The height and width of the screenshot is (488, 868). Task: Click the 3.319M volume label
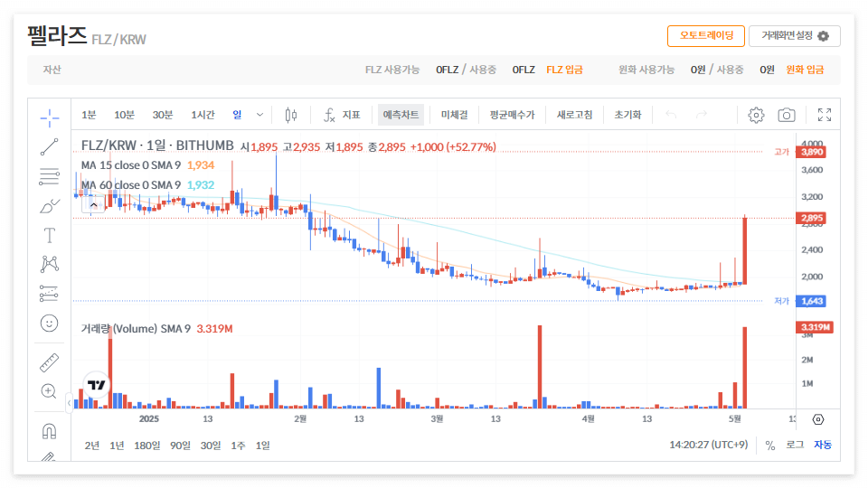pyautogui.click(x=815, y=327)
